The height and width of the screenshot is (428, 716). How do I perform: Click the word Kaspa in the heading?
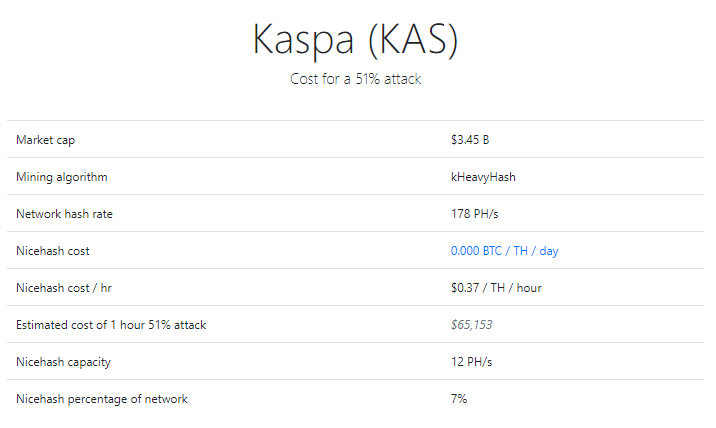point(302,40)
